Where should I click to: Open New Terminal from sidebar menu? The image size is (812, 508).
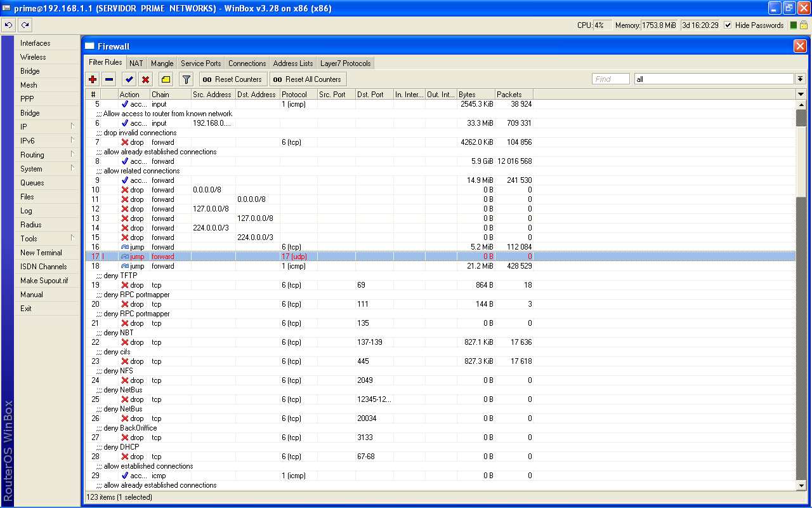(x=41, y=253)
